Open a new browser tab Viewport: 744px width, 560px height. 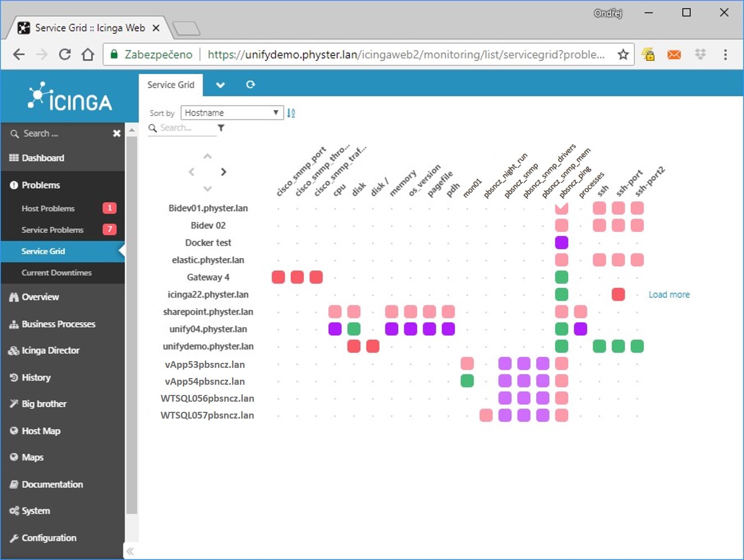click(x=186, y=28)
